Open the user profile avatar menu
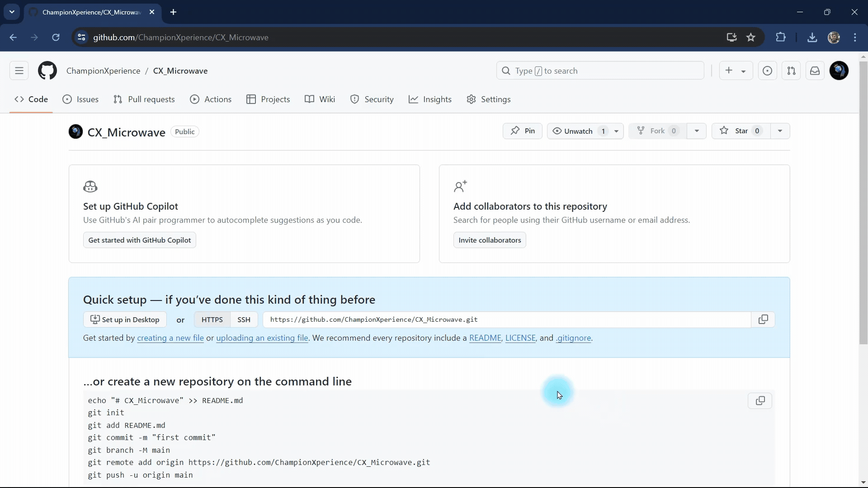The width and height of the screenshot is (868, 488). 839,71
